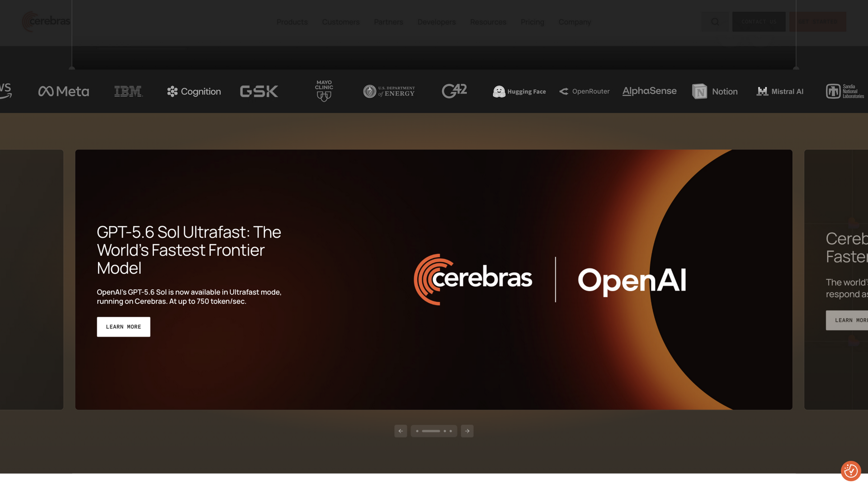Click the Notion logo

pyautogui.click(x=715, y=91)
